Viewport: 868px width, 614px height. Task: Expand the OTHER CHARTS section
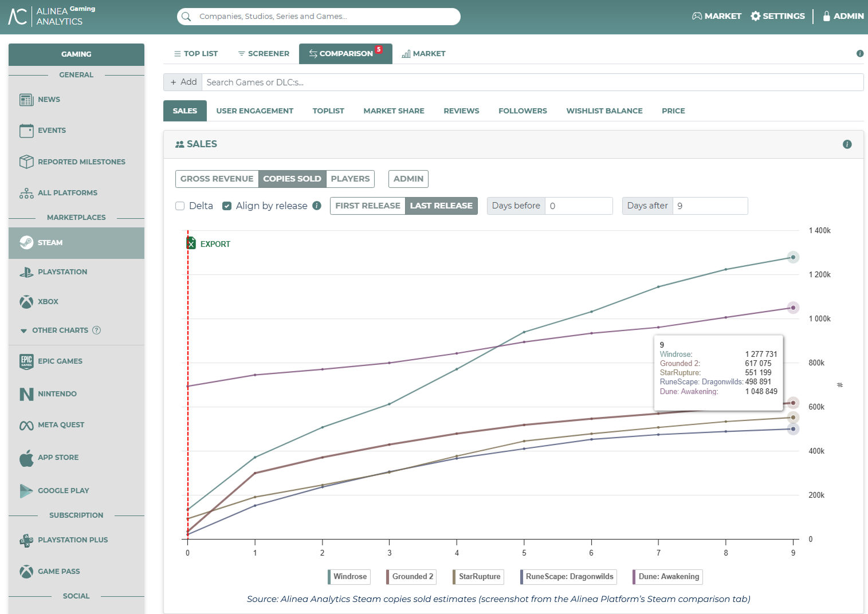click(x=60, y=330)
